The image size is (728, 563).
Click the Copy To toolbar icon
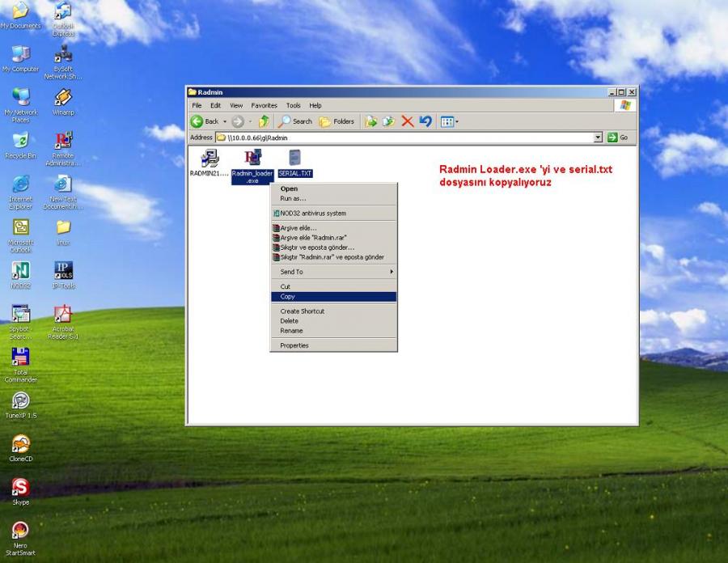point(388,121)
